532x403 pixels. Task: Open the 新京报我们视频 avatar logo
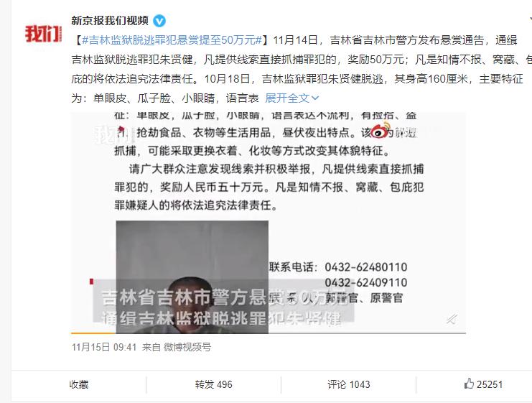pos(43,34)
